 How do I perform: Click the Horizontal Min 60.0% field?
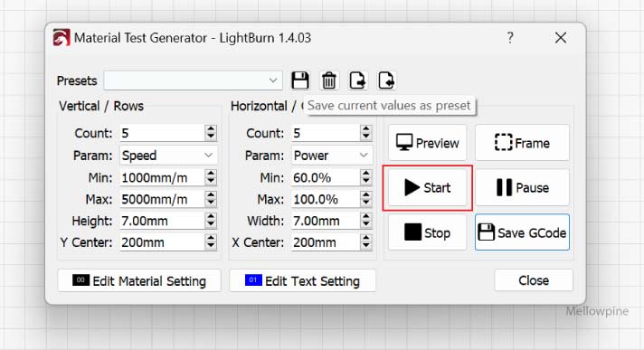pos(326,177)
